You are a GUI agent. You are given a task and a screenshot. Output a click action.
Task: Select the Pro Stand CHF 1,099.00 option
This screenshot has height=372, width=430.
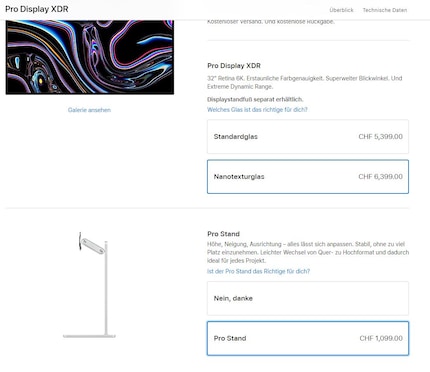(308, 338)
